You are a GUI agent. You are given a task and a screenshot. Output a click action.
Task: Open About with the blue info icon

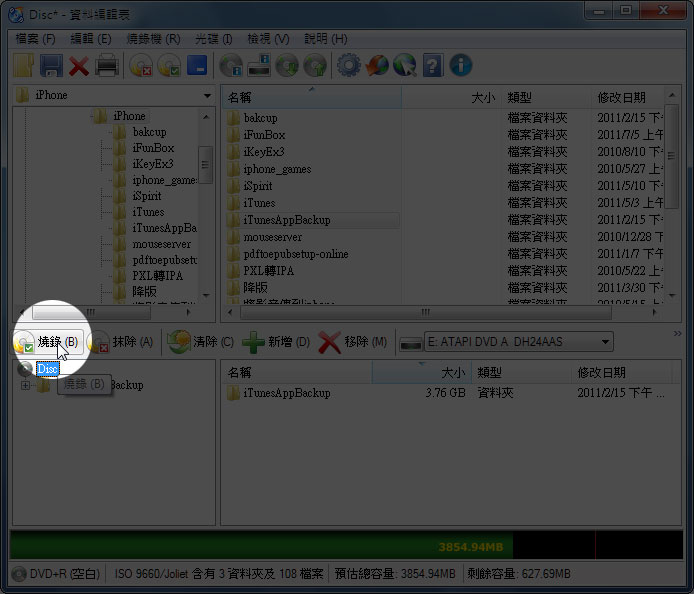point(461,66)
